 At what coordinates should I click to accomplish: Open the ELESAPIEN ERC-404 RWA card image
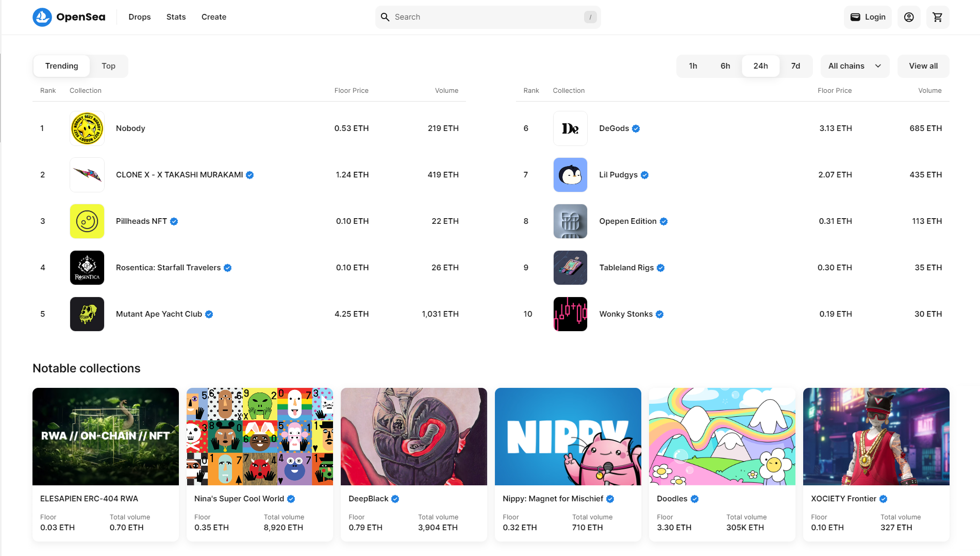106,436
